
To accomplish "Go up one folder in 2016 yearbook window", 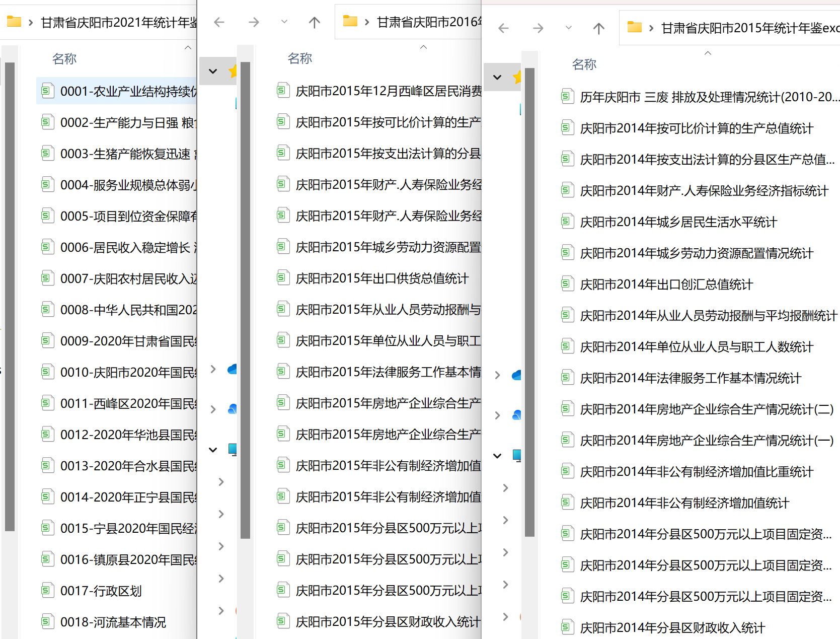I will point(315,22).
